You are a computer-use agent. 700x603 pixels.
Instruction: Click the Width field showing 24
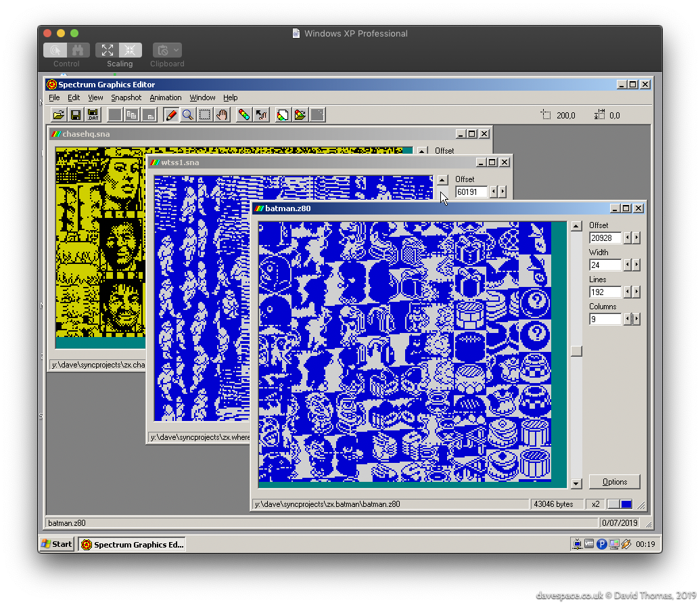(x=605, y=265)
